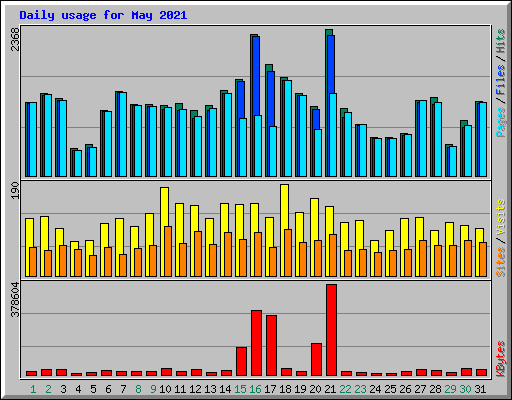Click the red KBytes bar for day 15
This screenshot has width=512, height=400.
241,362
